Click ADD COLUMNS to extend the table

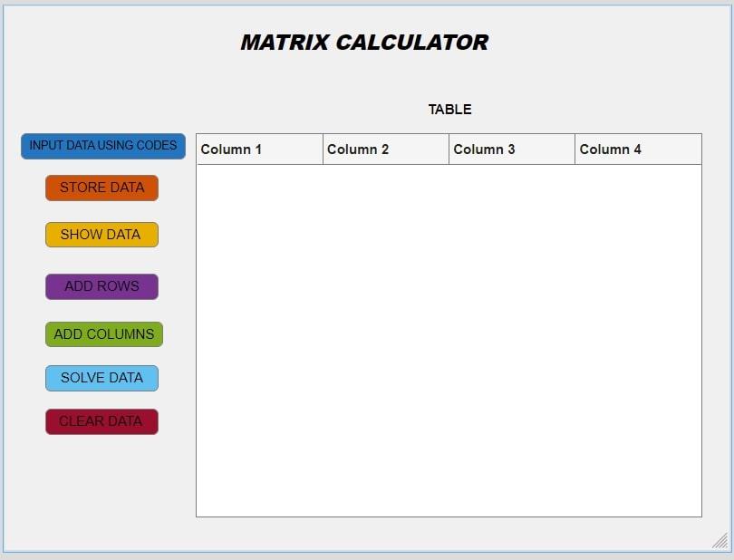[103, 334]
